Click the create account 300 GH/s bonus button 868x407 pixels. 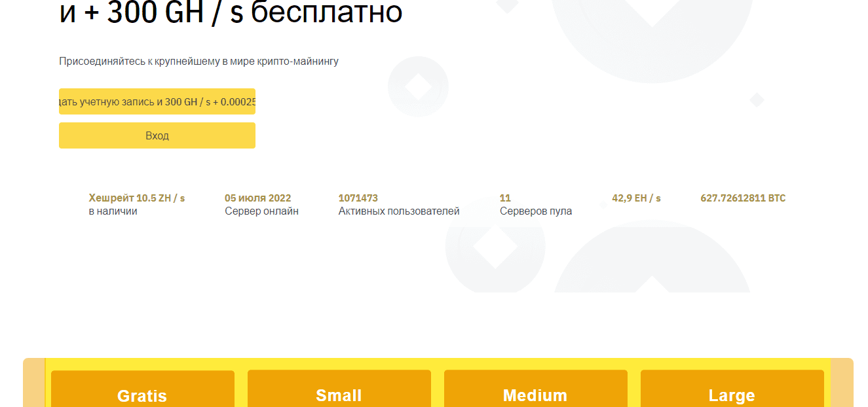157,101
